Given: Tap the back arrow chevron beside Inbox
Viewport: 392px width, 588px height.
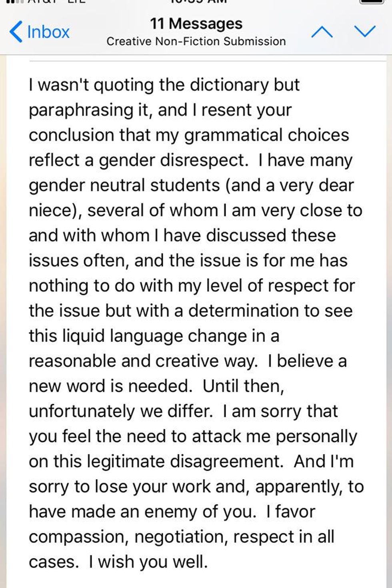Looking at the screenshot, I should [x=15, y=31].
